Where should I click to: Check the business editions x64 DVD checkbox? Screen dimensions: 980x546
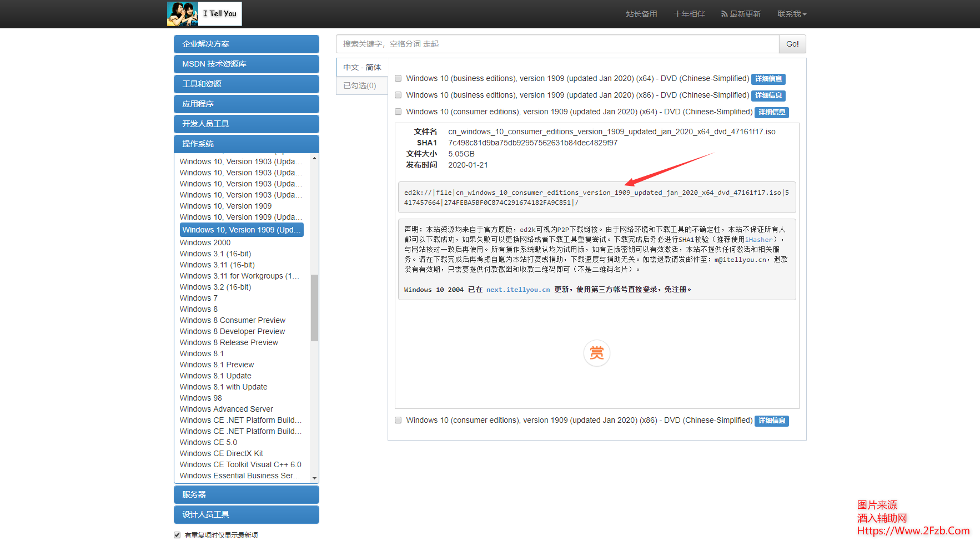pyautogui.click(x=398, y=79)
